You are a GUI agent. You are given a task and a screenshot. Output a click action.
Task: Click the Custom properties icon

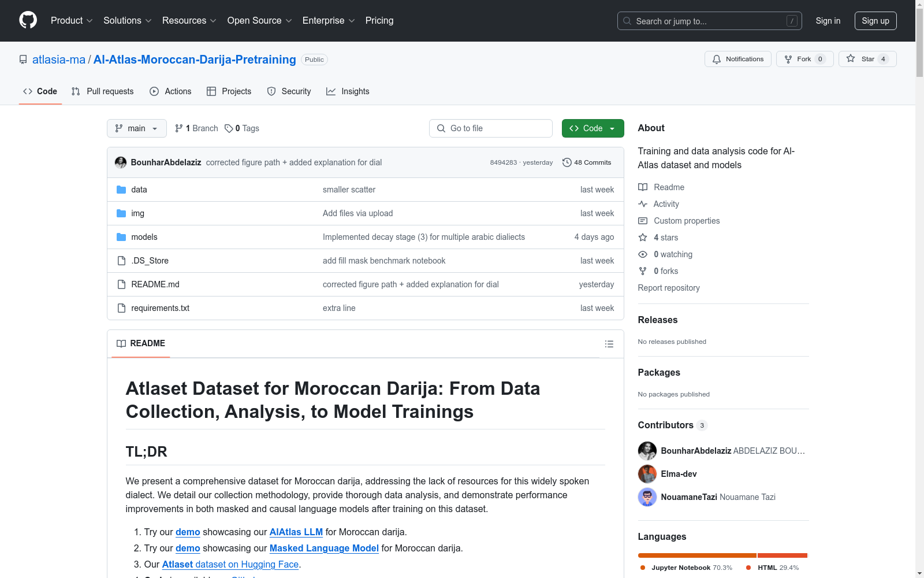click(x=643, y=221)
